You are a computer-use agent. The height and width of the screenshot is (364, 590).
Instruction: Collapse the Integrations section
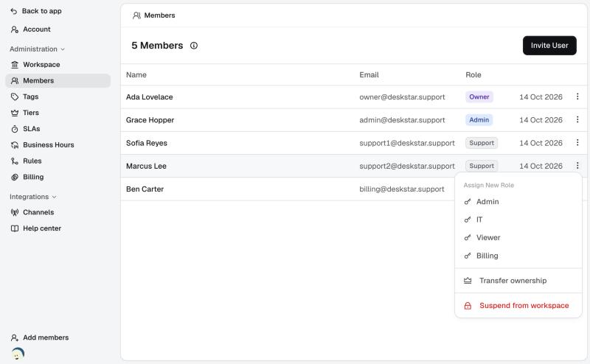coord(33,197)
